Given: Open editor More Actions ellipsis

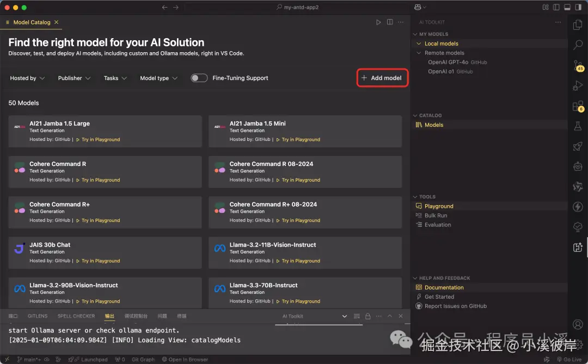Looking at the screenshot, I should (401, 22).
